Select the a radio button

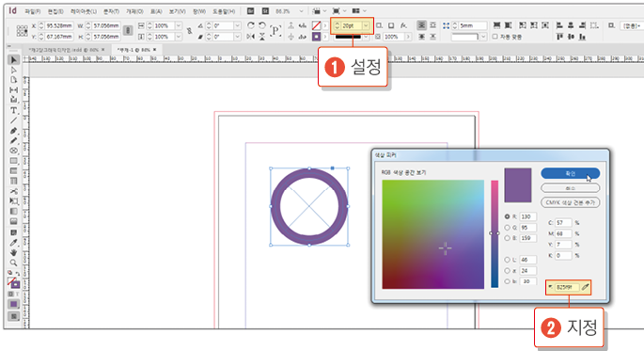click(x=508, y=270)
